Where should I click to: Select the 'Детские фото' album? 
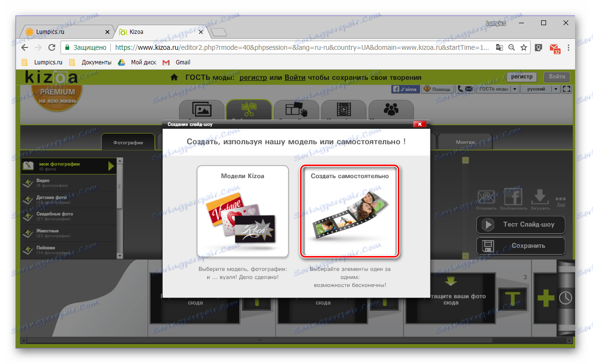click(x=69, y=199)
